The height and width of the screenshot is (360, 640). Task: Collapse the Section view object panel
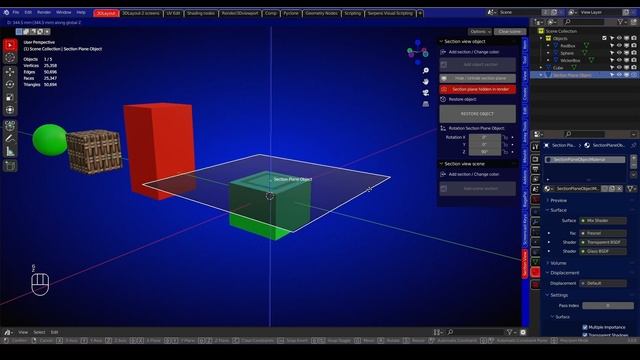[441, 42]
